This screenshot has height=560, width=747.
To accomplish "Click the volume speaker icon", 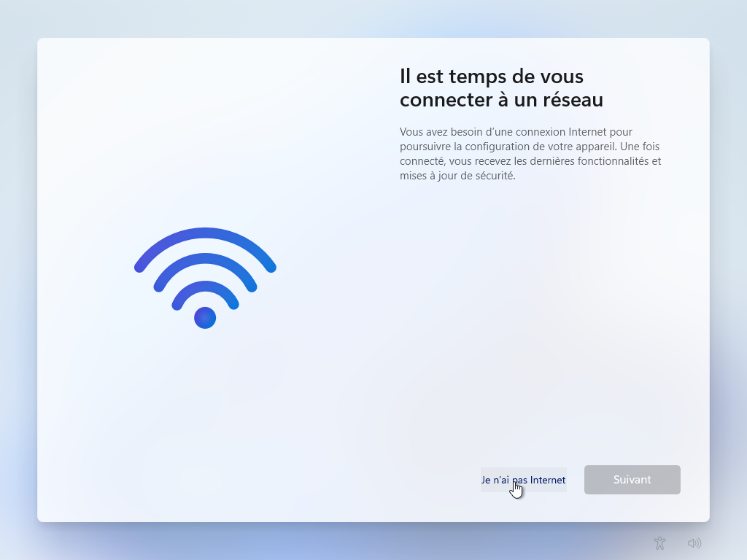I will (x=694, y=542).
